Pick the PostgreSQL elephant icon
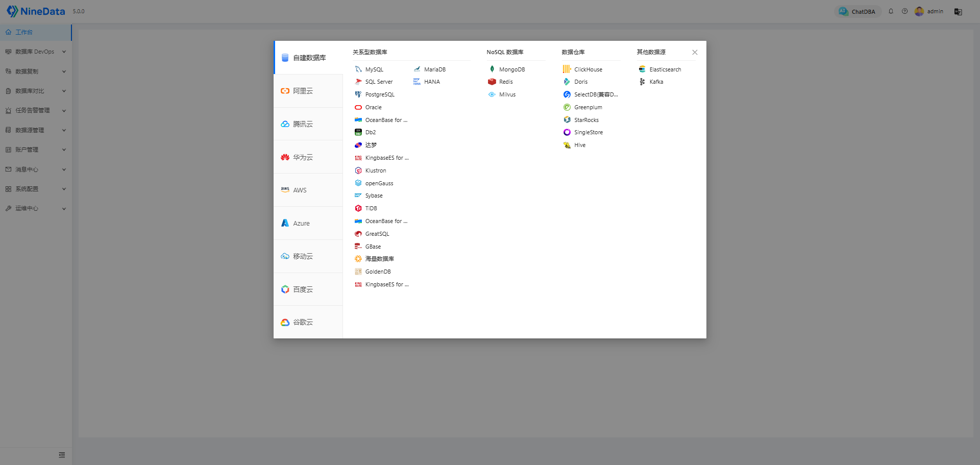Image resolution: width=980 pixels, height=465 pixels. [358, 94]
